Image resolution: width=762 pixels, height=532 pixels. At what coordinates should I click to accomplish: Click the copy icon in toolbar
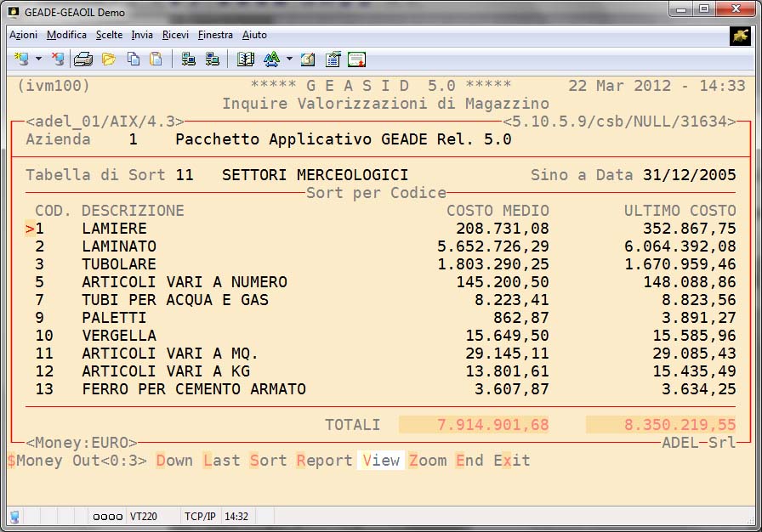(x=134, y=59)
